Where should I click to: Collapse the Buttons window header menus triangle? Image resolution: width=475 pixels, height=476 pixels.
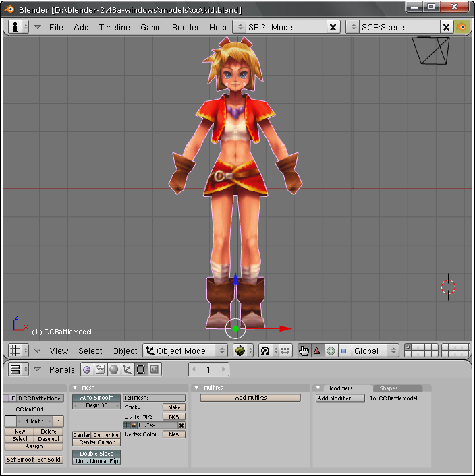point(37,369)
